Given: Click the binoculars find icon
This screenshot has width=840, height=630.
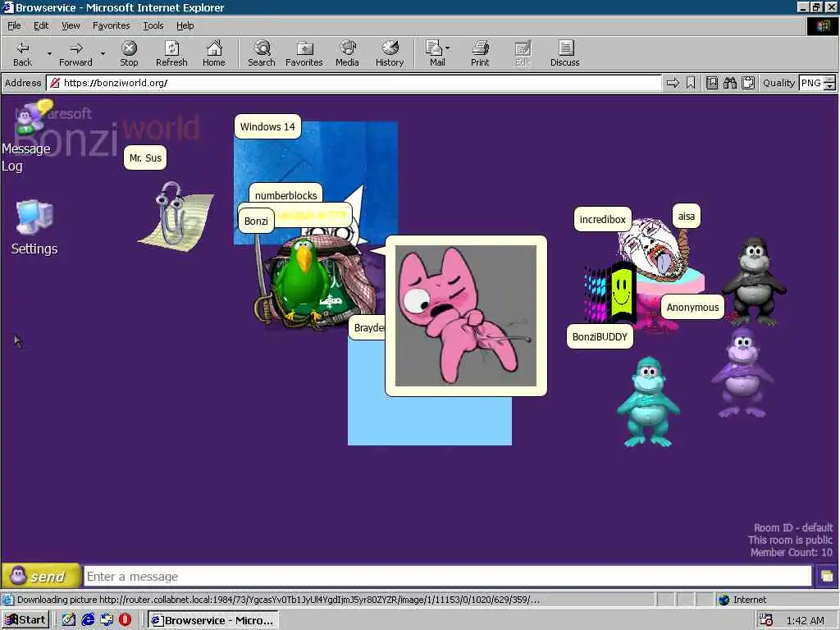Looking at the screenshot, I should [729, 83].
